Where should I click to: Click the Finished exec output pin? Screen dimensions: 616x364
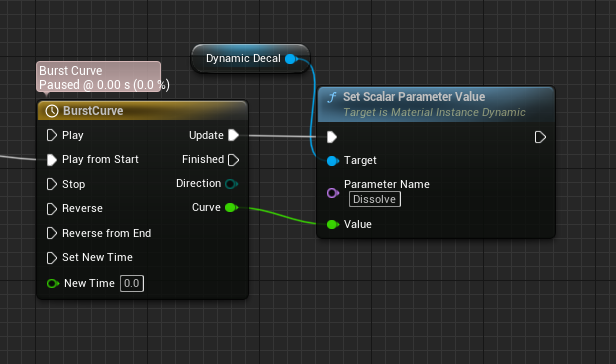point(233,160)
